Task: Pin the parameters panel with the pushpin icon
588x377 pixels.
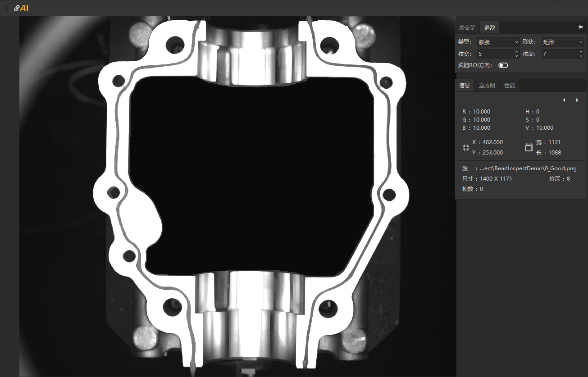Action: (x=580, y=27)
